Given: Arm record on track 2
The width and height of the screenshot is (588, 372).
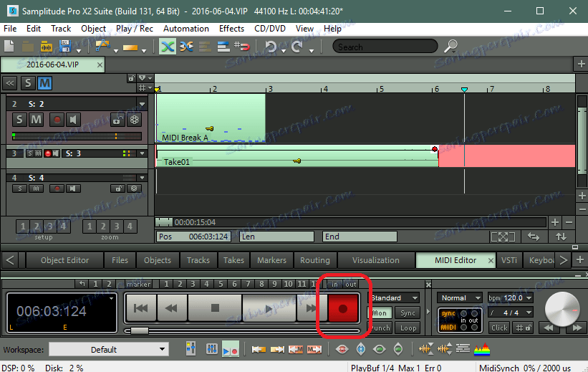Looking at the screenshot, I should click(x=57, y=120).
